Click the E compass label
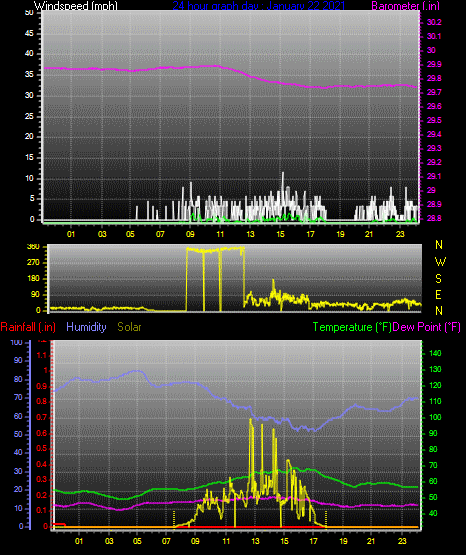The height and width of the screenshot is (555, 466). pos(438,295)
